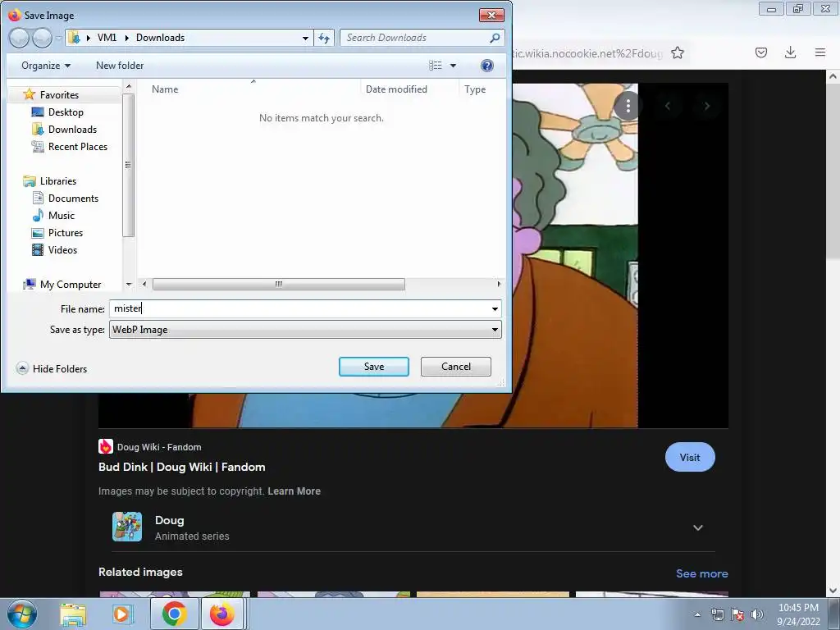Click the three-dot image options button
This screenshot has height=630, width=840.
(x=628, y=106)
